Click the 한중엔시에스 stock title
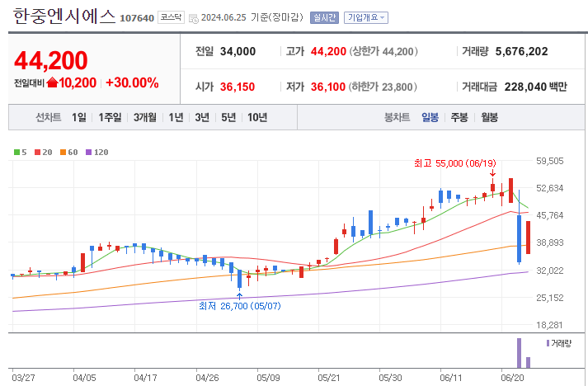588x386 pixels. [x=64, y=16]
